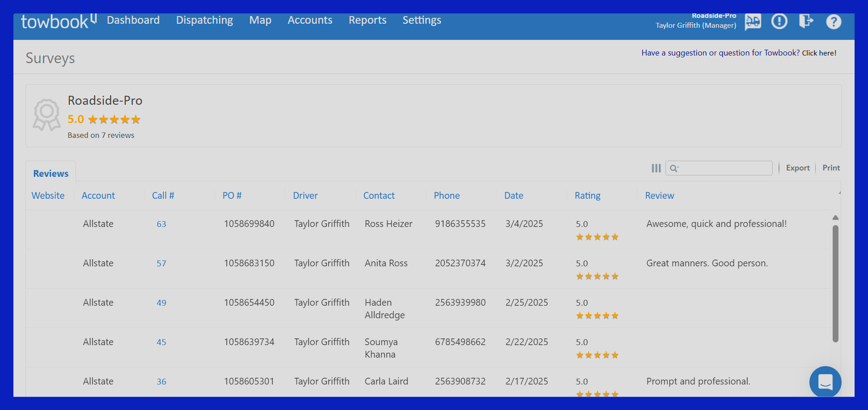Click review 'Great manners. Good person.'
This screenshot has width=868, height=410.
tap(707, 263)
